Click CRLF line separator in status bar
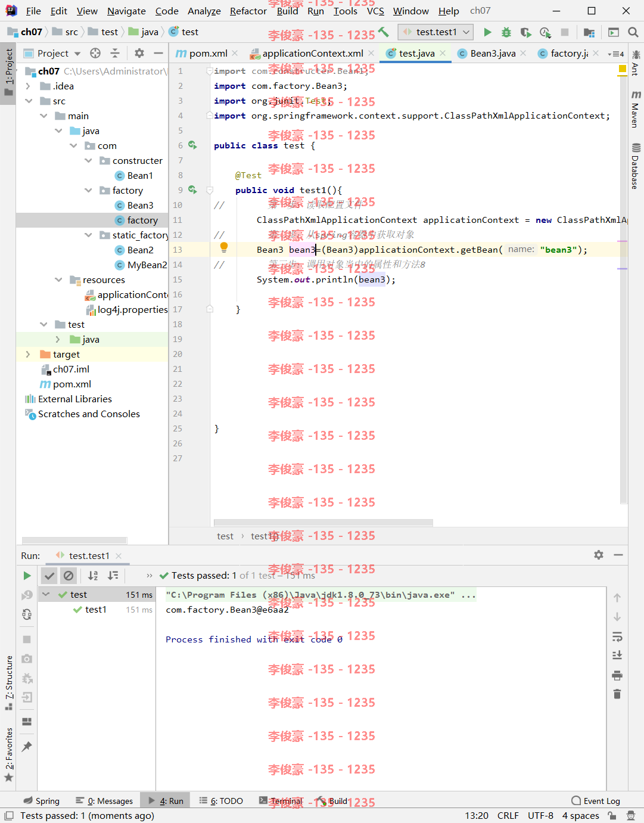Screen dimensions: 644x823 point(508,815)
